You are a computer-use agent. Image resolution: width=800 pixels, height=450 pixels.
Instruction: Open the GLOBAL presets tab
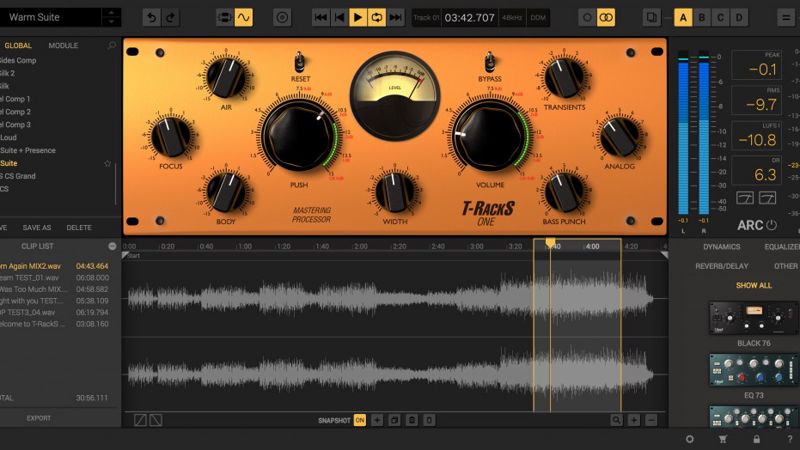[x=18, y=45]
